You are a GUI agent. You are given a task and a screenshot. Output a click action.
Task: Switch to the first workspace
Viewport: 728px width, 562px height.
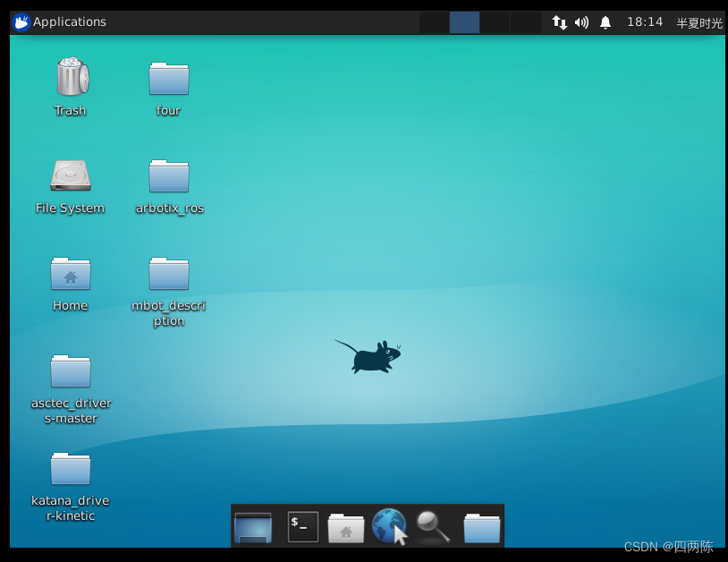coord(434,22)
